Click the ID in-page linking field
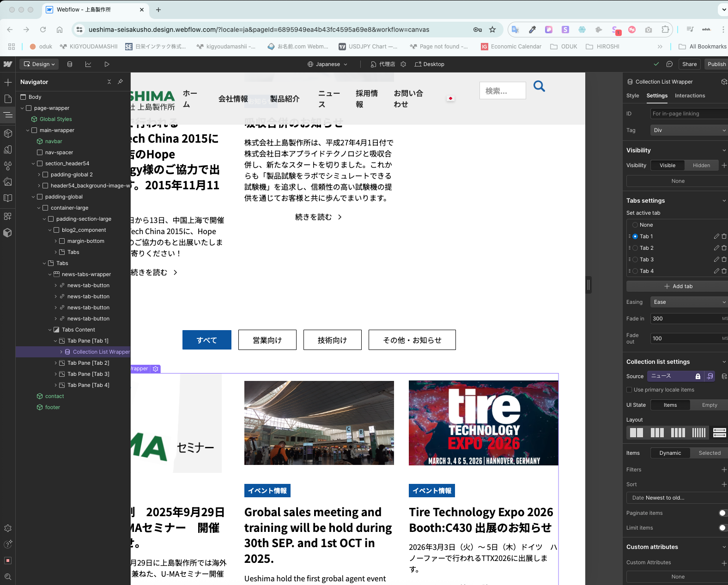Screen dimensions: 728x585 (689, 114)
